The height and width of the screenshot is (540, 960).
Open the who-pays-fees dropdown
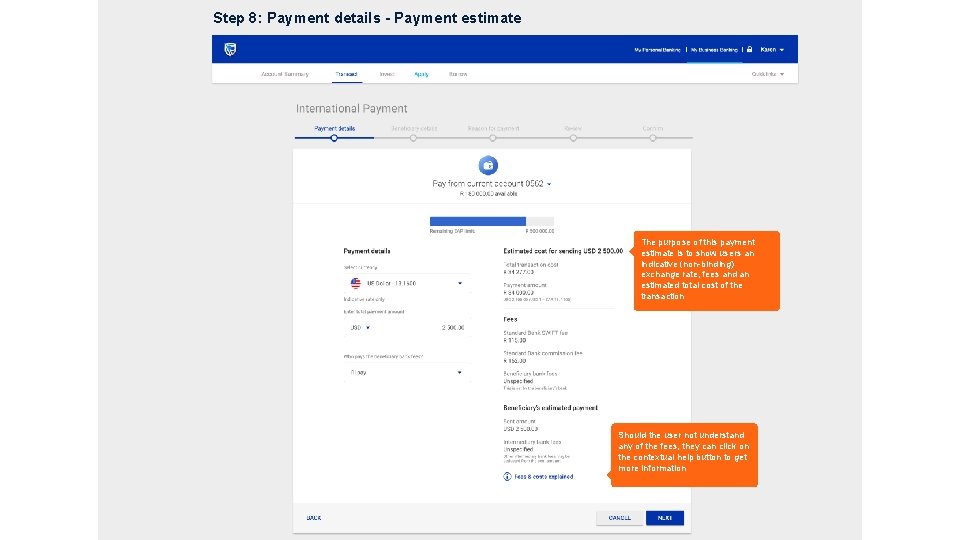pos(407,372)
